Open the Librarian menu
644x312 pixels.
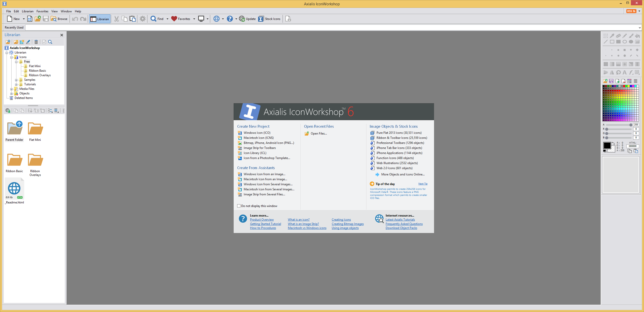coord(27,11)
